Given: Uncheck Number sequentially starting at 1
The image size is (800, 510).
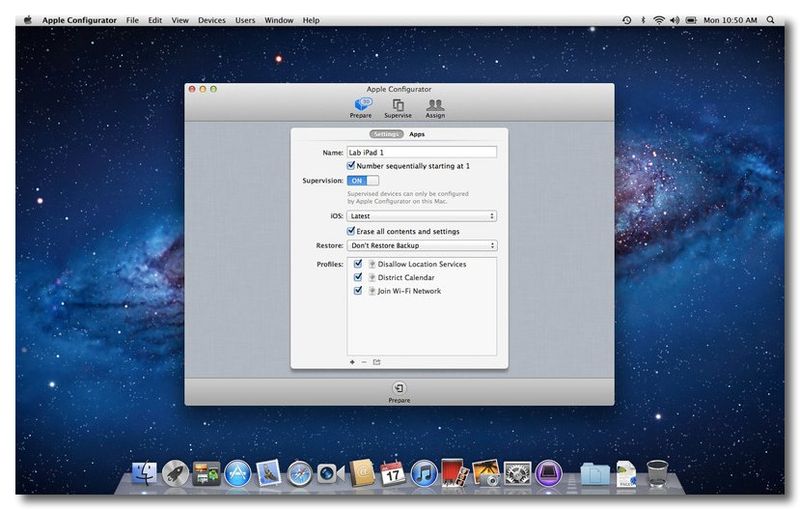Looking at the screenshot, I should coord(351,165).
